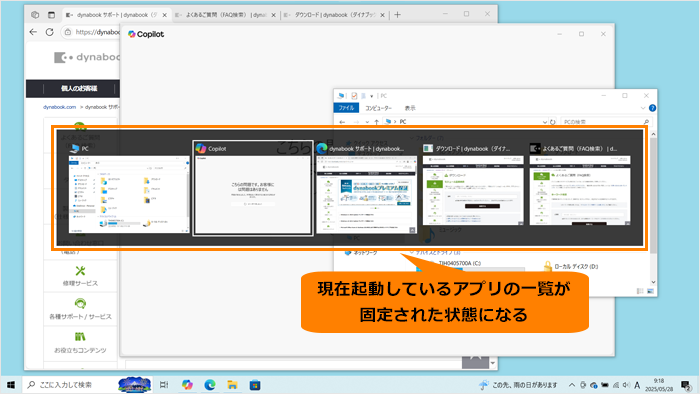
Task: Open the コンピューター ribbon tab
Action: coord(379,108)
